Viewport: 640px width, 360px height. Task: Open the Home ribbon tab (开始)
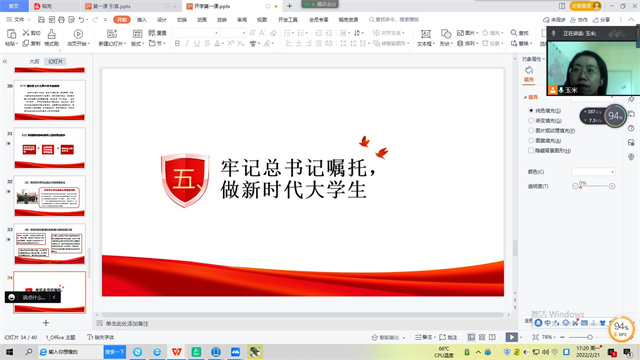point(122,20)
